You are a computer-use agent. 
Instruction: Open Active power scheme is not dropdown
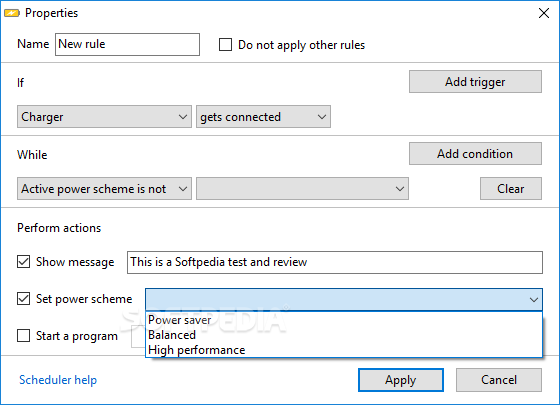[104, 189]
